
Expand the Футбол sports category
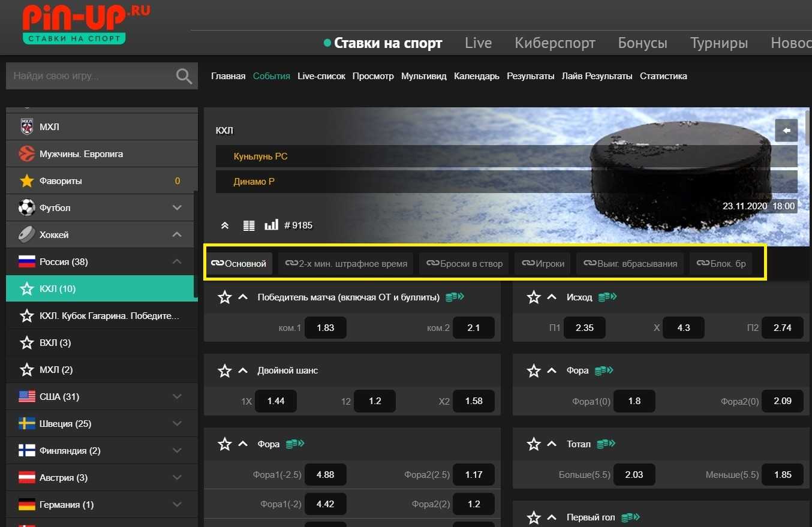point(177,207)
